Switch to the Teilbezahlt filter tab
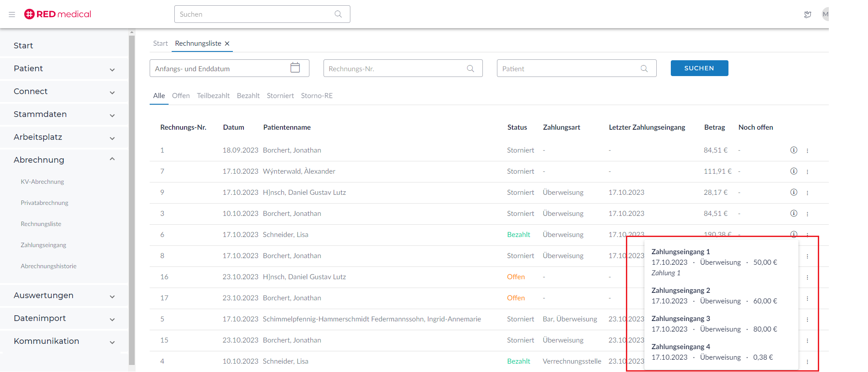 click(213, 96)
